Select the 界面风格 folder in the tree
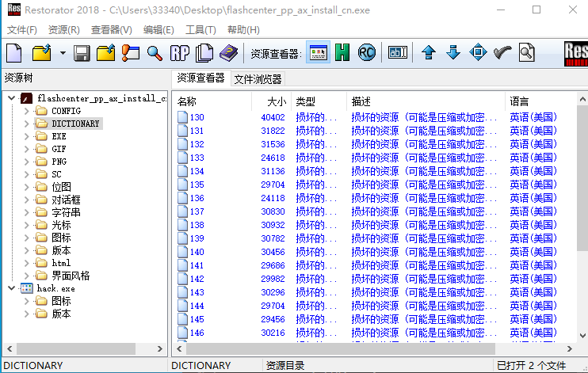The image size is (588, 373). [x=71, y=276]
